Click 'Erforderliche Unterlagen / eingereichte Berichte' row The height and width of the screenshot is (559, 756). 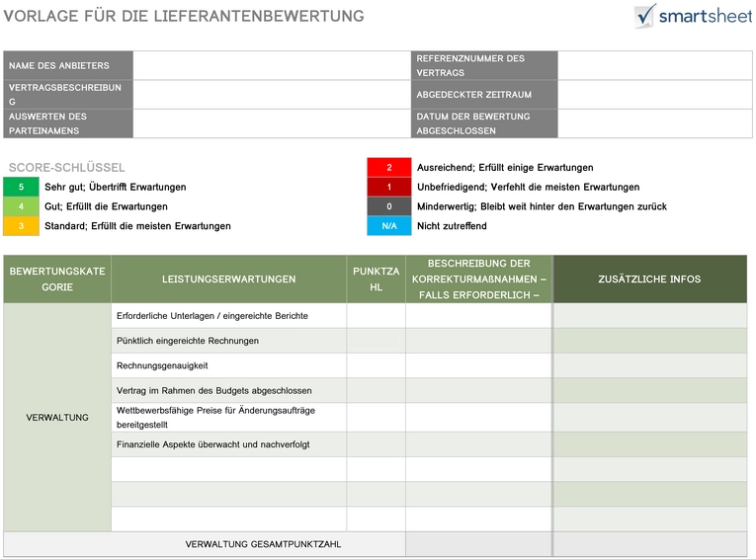(229, 316)
